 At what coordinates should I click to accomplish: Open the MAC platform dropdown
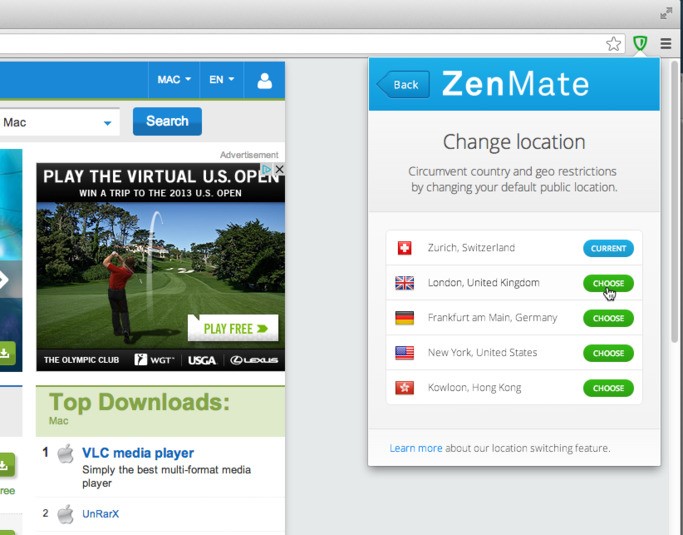pos(174,80)
